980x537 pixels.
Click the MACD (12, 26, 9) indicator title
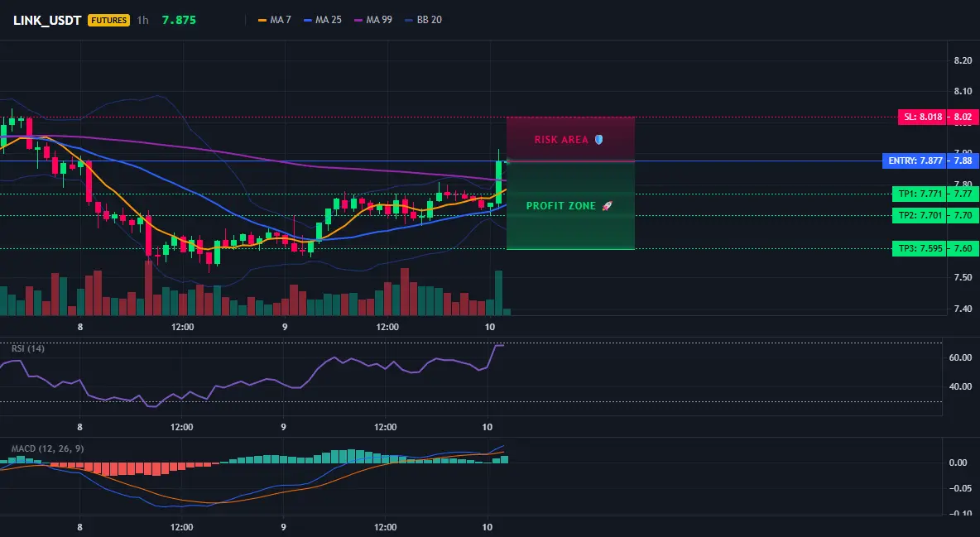click(x=47, y=448)
